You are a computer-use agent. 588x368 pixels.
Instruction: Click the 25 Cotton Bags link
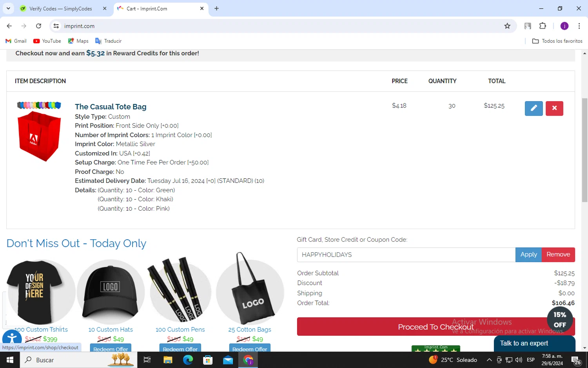[x=250, y=330]
